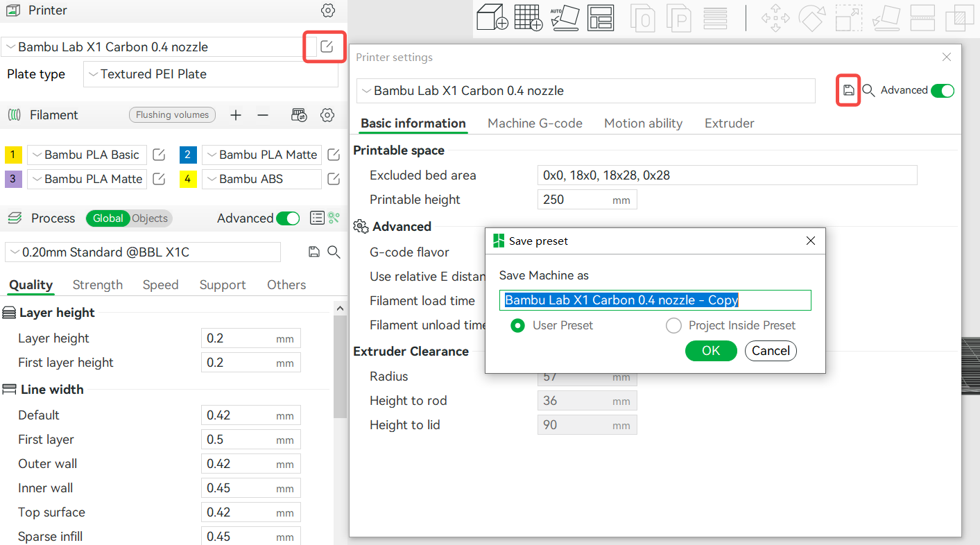Select the Rotate tool in the toolbar
The image size is (980, 545).
[811, 19]
